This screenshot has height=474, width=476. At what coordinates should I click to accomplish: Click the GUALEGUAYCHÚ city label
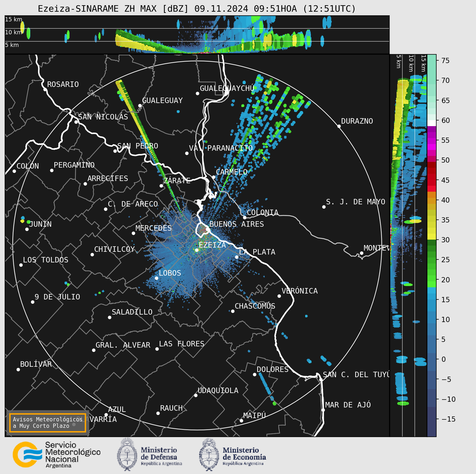[227, 88]
